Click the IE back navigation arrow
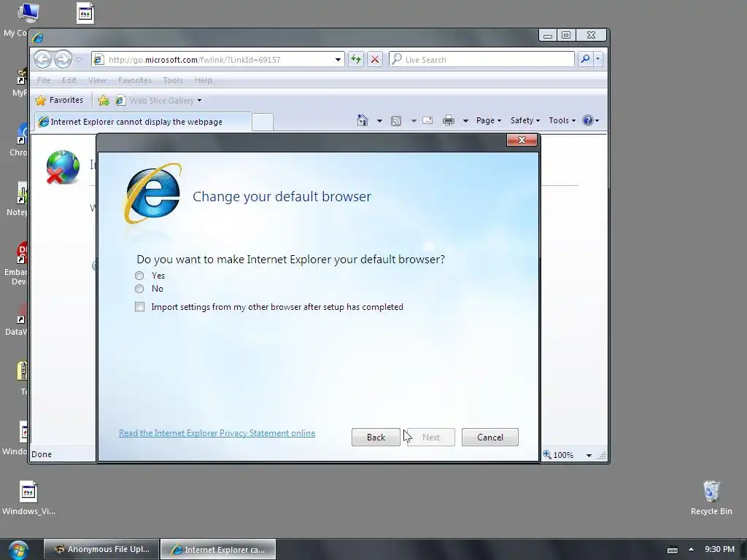The width and height of the screenshot is (747, 560). point(43,60)
